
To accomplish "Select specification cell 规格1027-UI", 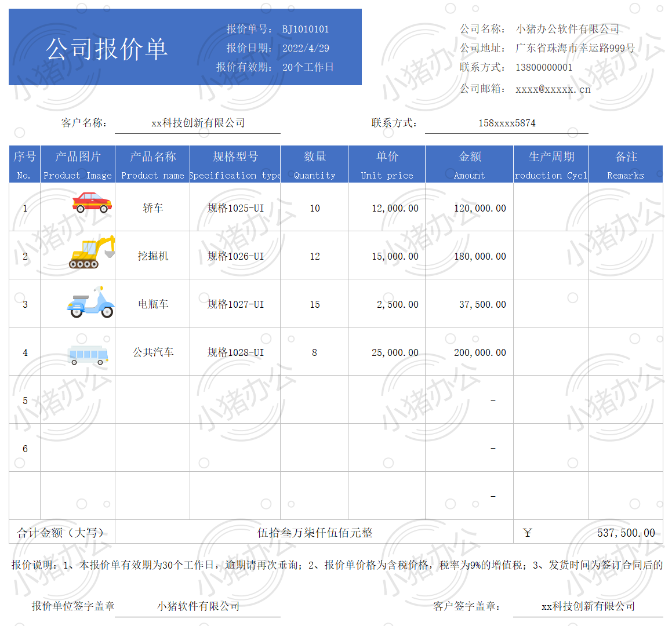I will 235,304.
